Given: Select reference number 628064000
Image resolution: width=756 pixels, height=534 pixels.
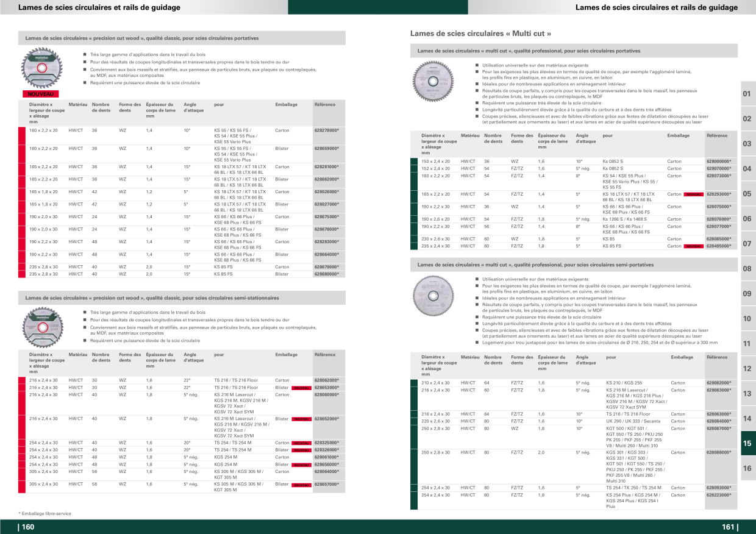Looking at the screenshot, I should [327, 471].
